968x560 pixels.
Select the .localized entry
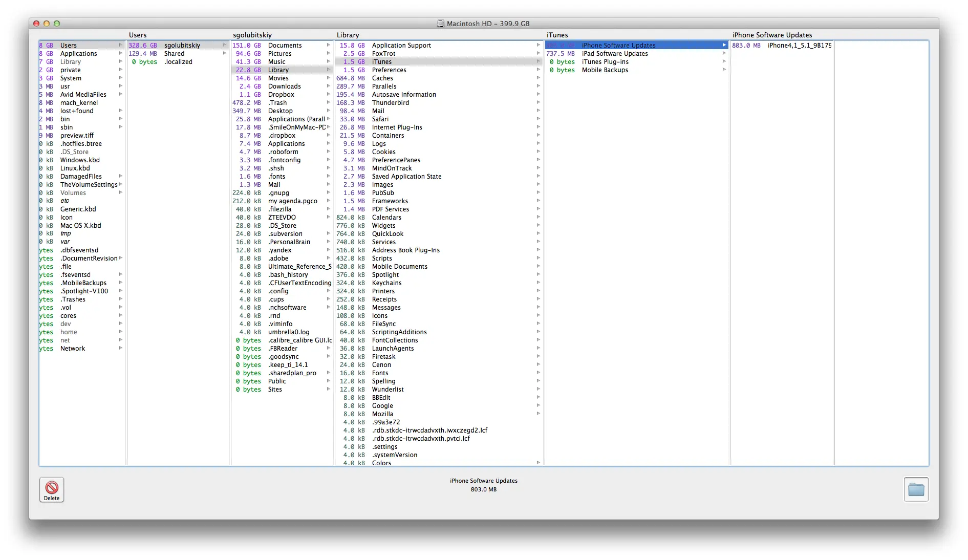178,62
